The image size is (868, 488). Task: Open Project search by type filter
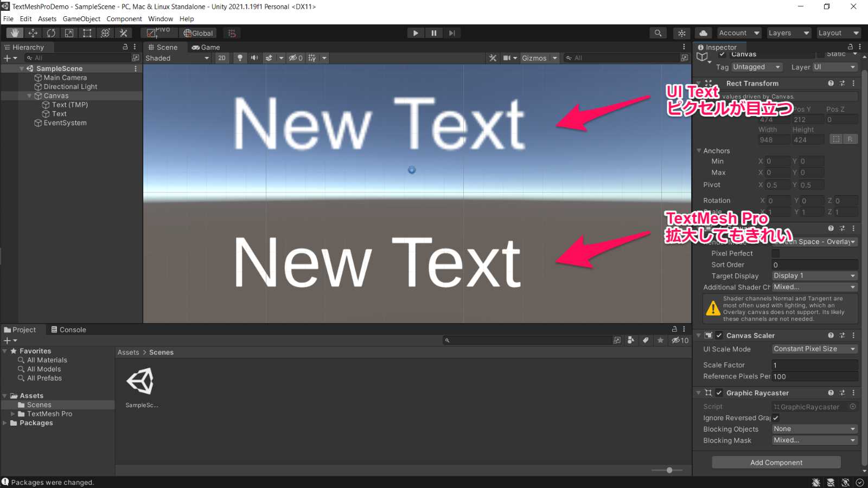coord(631,341)
